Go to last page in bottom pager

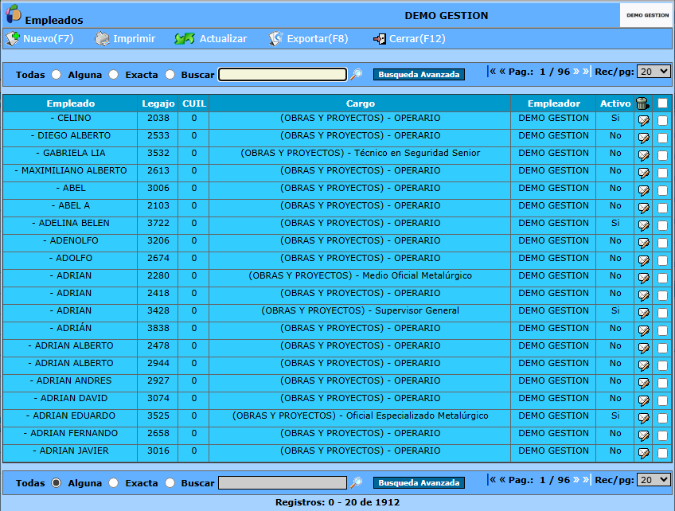(x=586, y=480)
